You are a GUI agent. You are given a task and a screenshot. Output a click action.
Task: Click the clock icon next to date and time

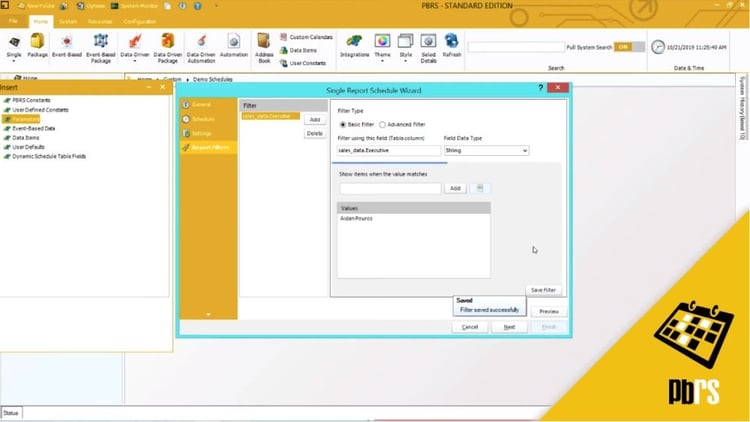point(658,47)
